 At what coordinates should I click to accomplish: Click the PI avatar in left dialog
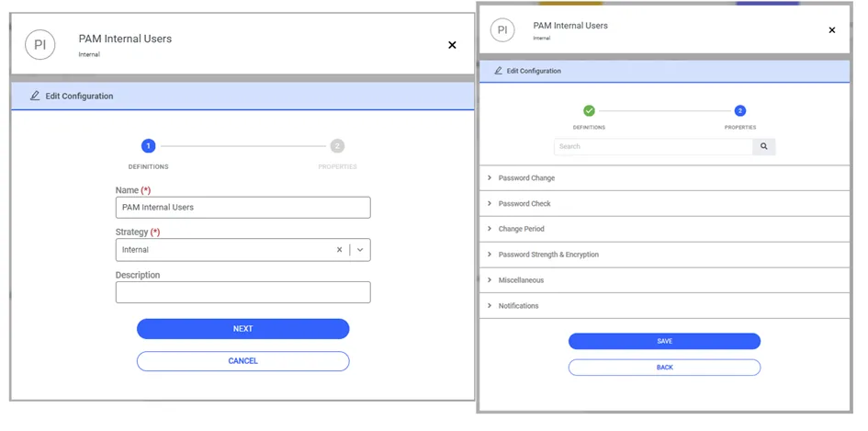point(40,45)
